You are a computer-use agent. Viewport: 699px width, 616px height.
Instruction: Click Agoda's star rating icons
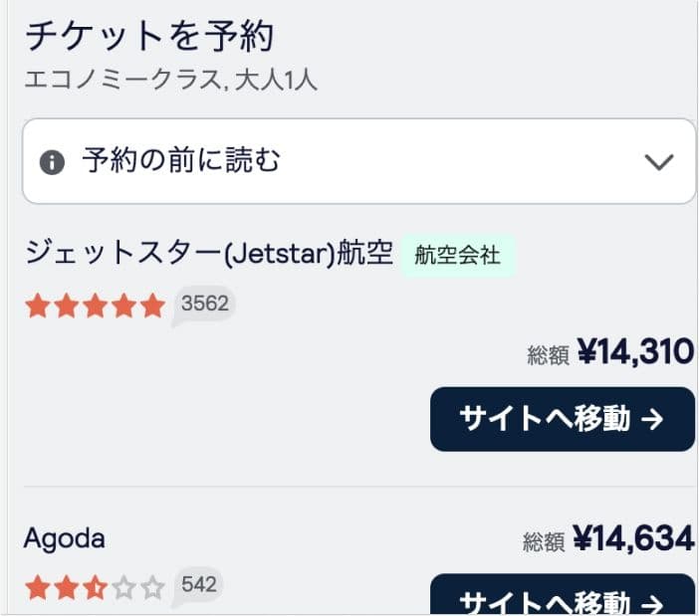point(95,588)
